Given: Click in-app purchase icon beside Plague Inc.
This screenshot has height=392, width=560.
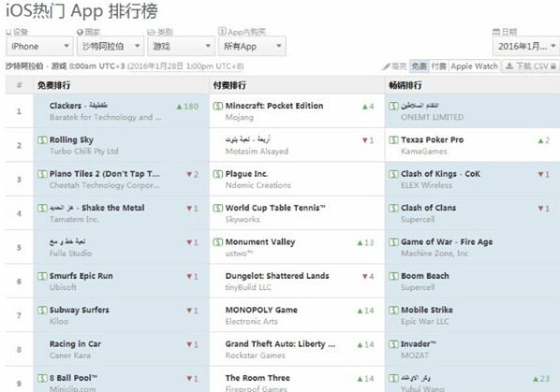Looking at the screenshot, I should 218,174.
